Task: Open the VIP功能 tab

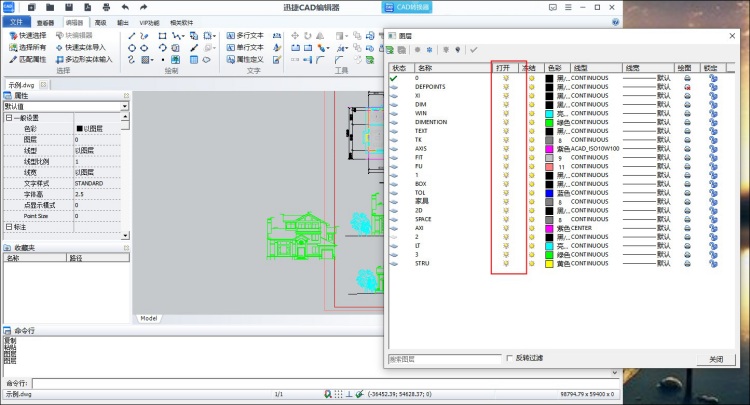Action: pos(149,22)
